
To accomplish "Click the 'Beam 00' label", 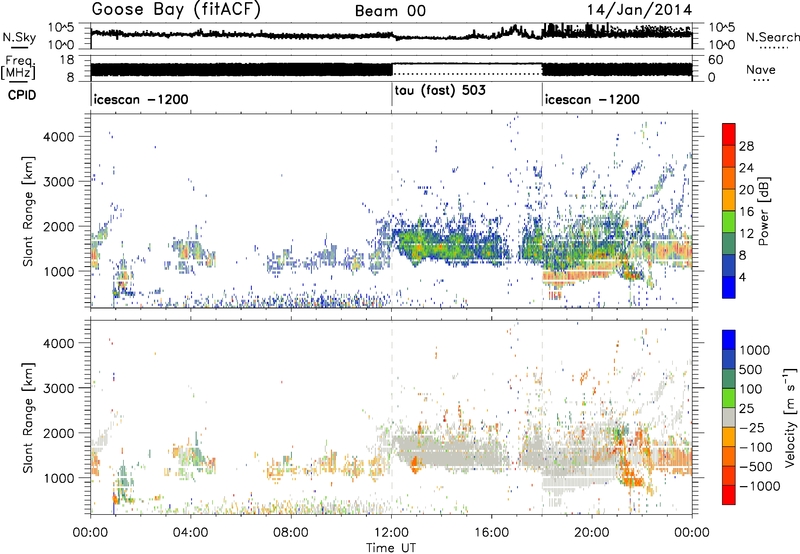I will (390, 11).
